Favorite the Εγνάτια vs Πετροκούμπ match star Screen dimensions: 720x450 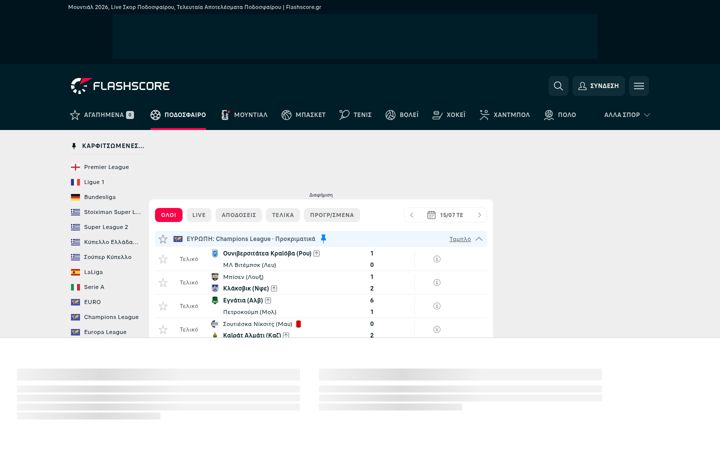[x=163, y=306]
